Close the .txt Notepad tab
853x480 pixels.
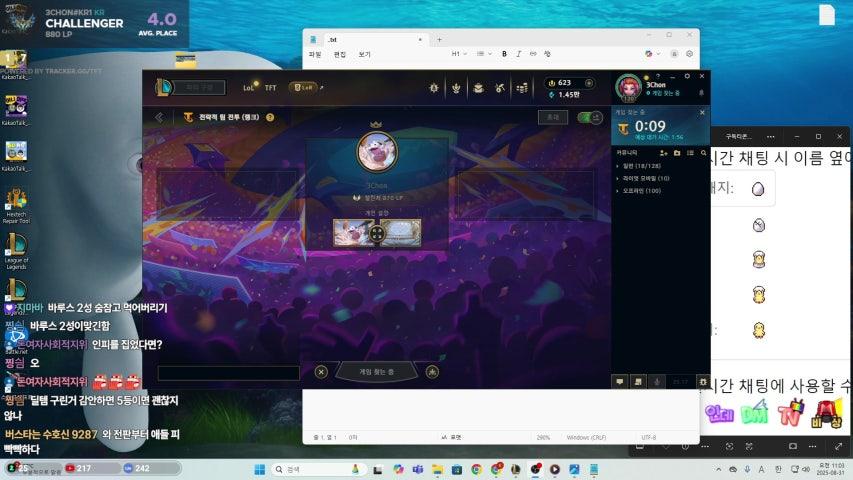(x=420, y=39)
